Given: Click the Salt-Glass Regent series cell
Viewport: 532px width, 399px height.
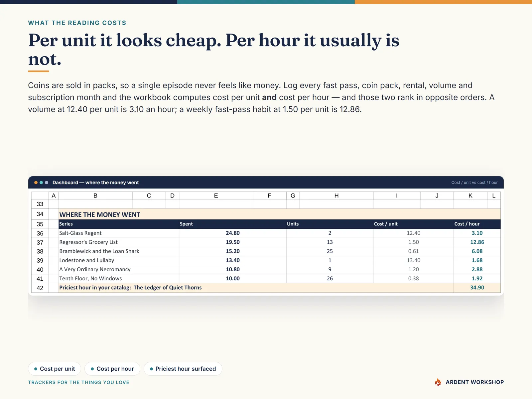Looking at the screenshot, I should 119,233.
